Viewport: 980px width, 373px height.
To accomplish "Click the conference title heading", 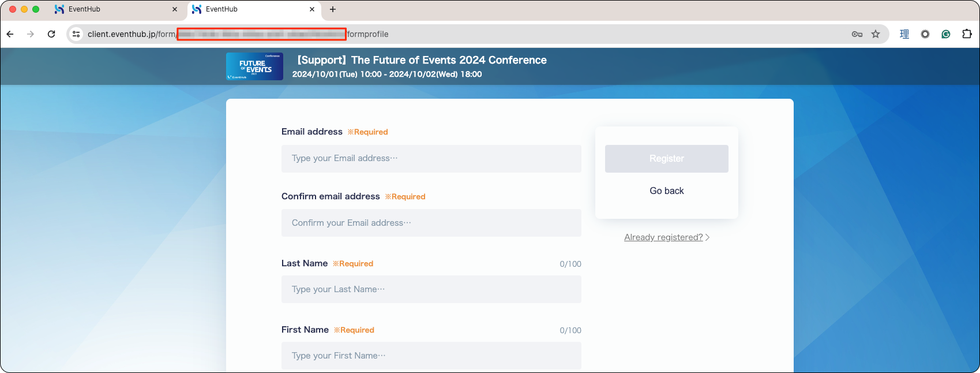I will (x=421, y=60).
